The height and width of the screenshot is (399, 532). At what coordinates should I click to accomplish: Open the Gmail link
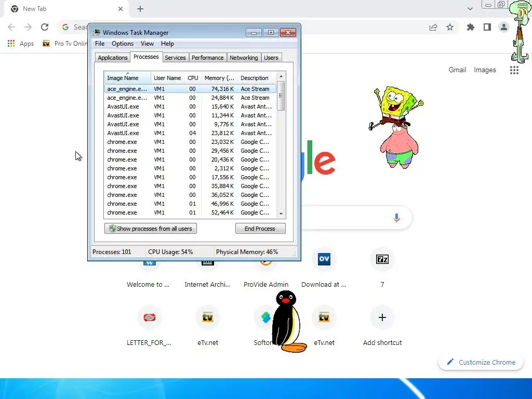tap(457, 70)
